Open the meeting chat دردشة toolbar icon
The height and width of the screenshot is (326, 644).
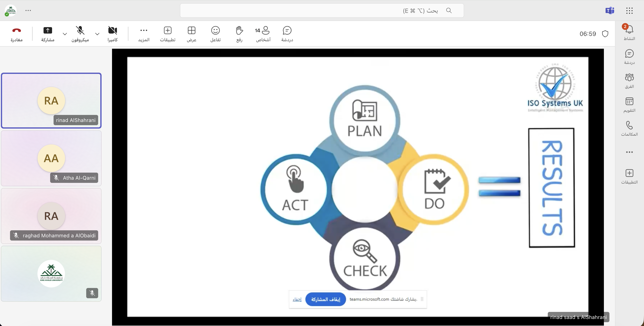tap(287, 34)
